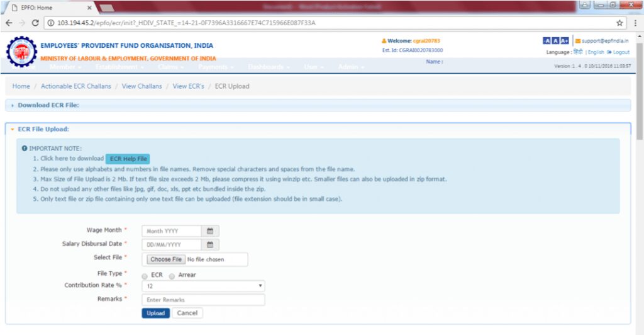Collapse the ECR File Upload section
Viewport: 644px width, 335px height.
pos(318,129)
